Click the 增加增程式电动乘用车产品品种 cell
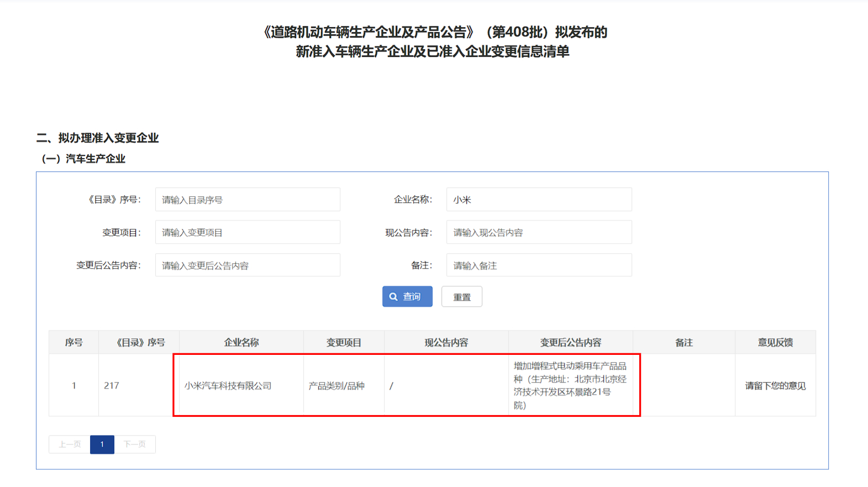 [x=570, y=385]
